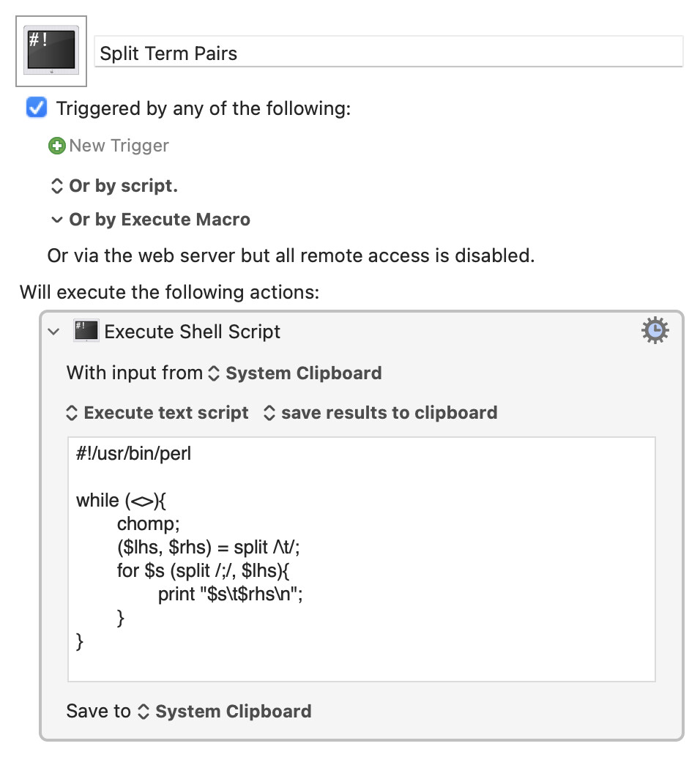Open the action gear options menu
Viewport: 700px width, 757px height.
pos(655,330)
